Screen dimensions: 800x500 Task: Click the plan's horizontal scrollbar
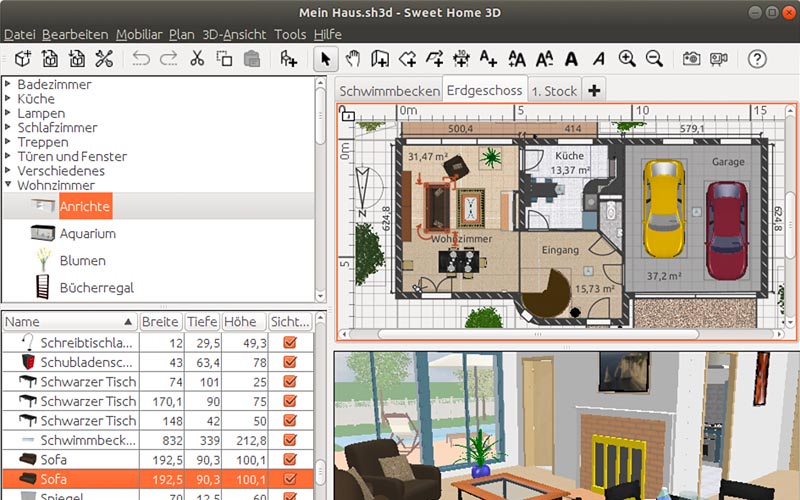pos(538,334)
